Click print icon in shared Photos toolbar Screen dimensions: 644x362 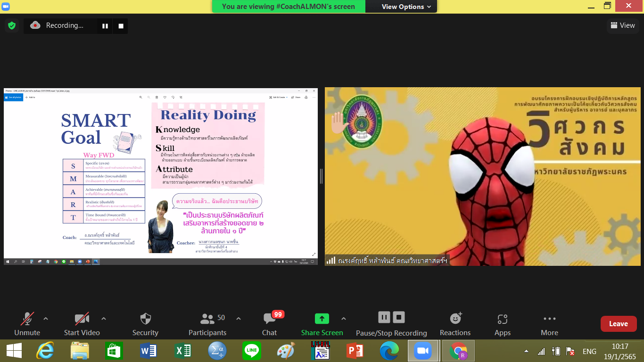click(x=306, y=97)
